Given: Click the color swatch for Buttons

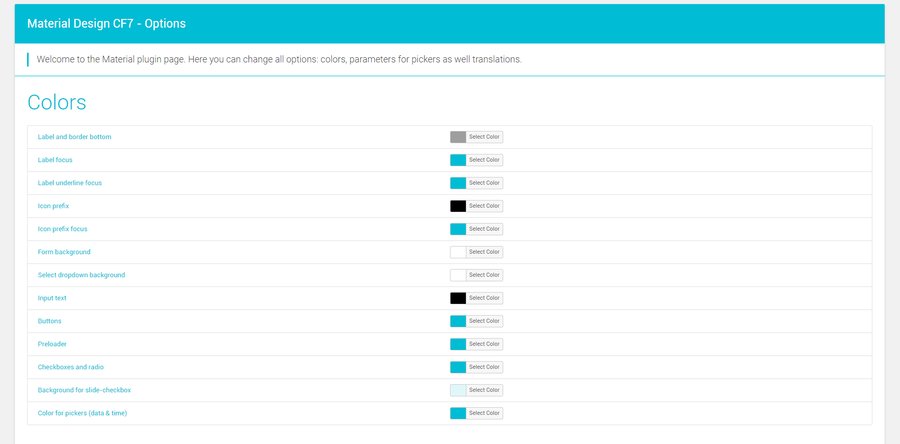Looking at the screenshot, I should [x=458, y=321].
